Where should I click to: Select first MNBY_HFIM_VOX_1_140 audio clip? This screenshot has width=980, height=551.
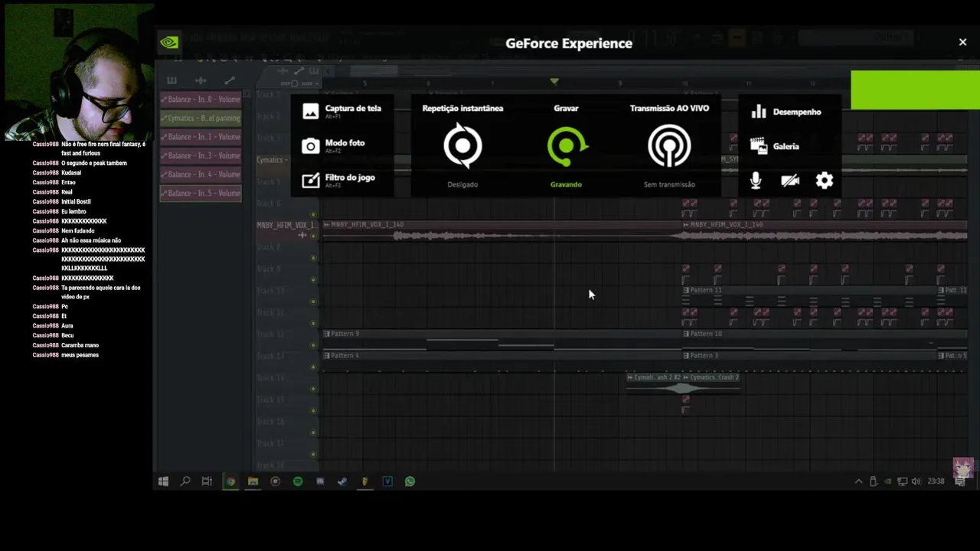pyautogui.click(x=501, y=231)
